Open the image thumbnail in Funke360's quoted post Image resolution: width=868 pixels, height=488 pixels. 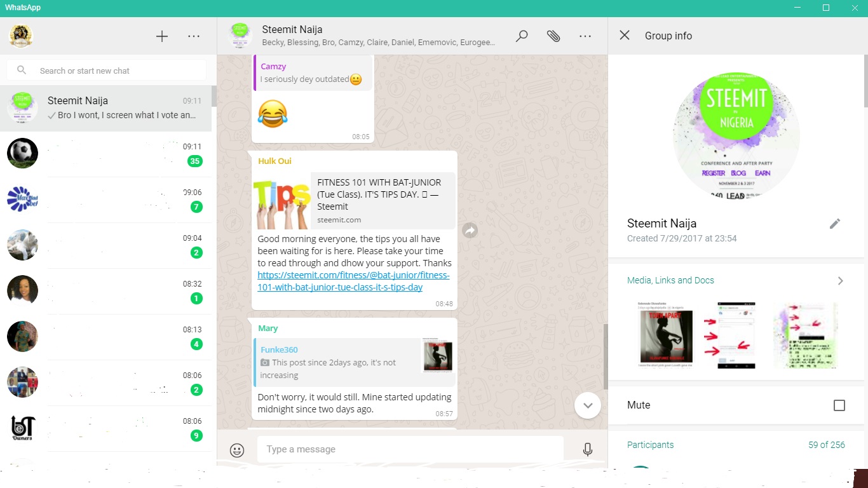point(438,356)
